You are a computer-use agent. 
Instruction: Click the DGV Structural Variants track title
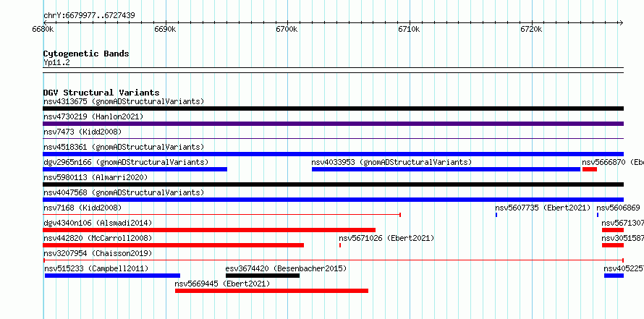(x=101, y=93)
